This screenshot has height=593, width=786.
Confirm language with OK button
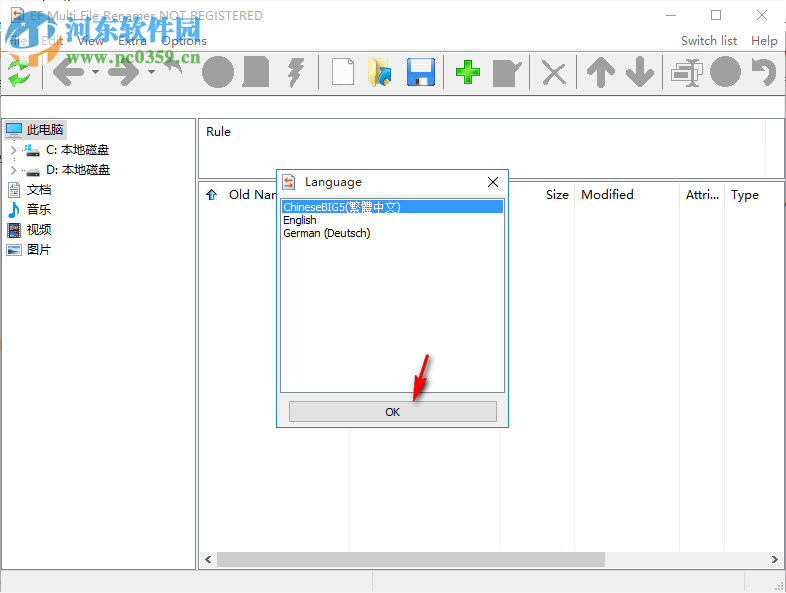(x=392, y=412)
